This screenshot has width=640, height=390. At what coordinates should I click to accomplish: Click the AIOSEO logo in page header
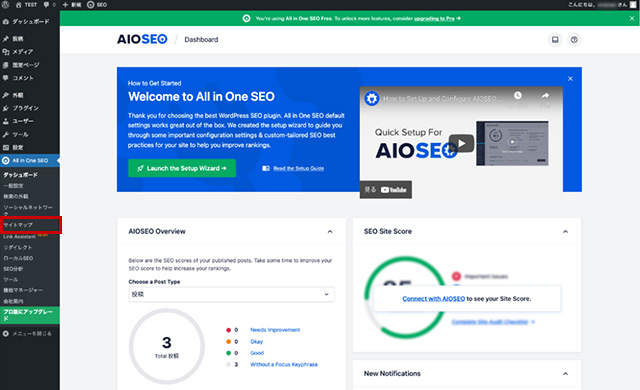click(x=142, y=39)
